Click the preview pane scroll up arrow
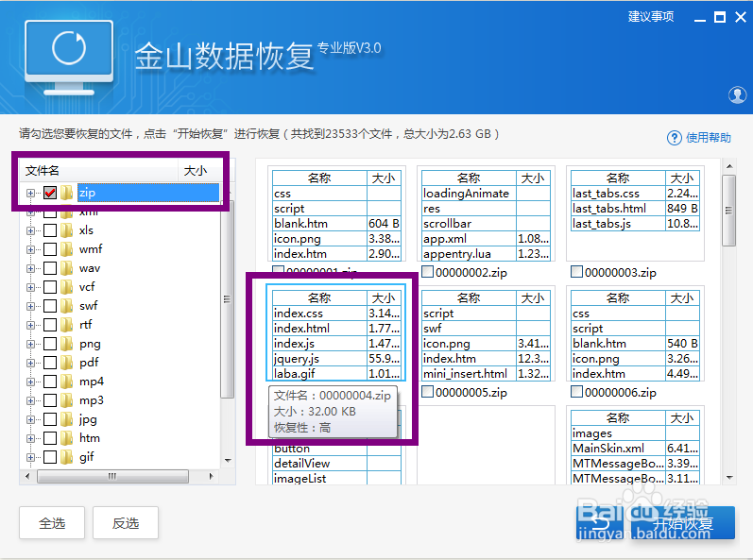Viewport: 753px width, 560px height. 729,166
